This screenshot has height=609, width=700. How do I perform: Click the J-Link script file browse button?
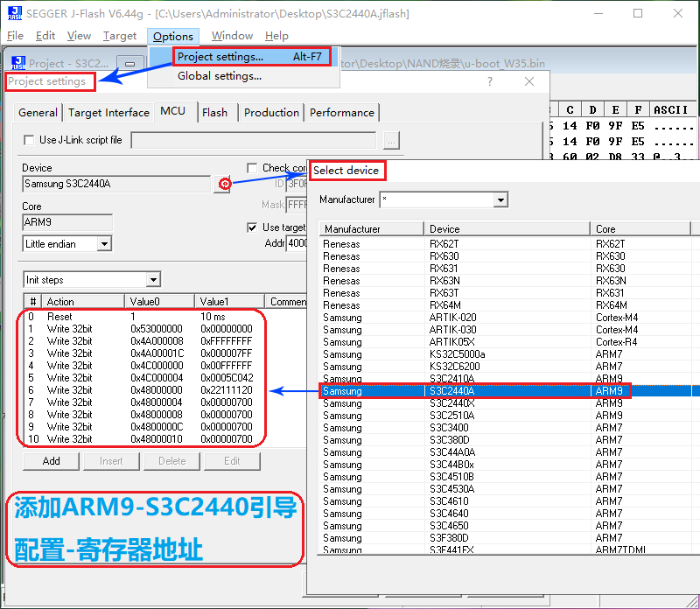click(x=391, y=140)
